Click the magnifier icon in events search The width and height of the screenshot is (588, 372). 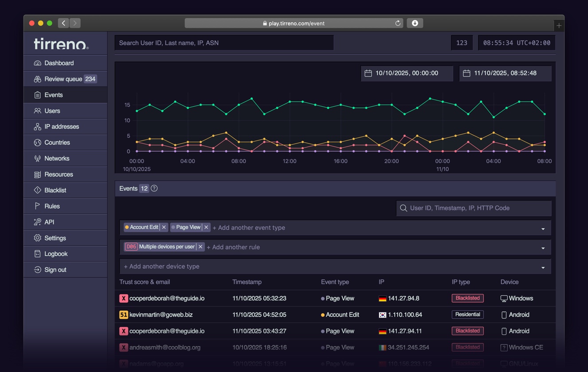pyautogui.click(x=404, y=208)
